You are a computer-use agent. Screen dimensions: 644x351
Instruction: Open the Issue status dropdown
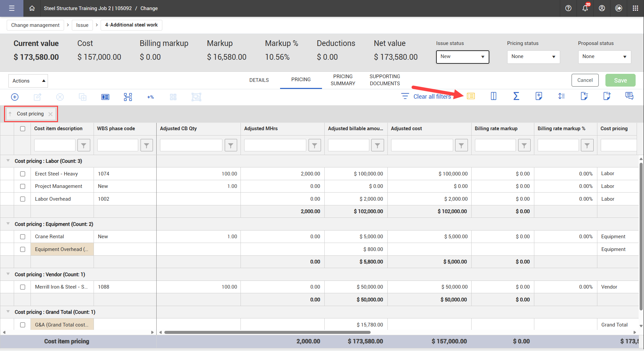[x=462, y=57]
